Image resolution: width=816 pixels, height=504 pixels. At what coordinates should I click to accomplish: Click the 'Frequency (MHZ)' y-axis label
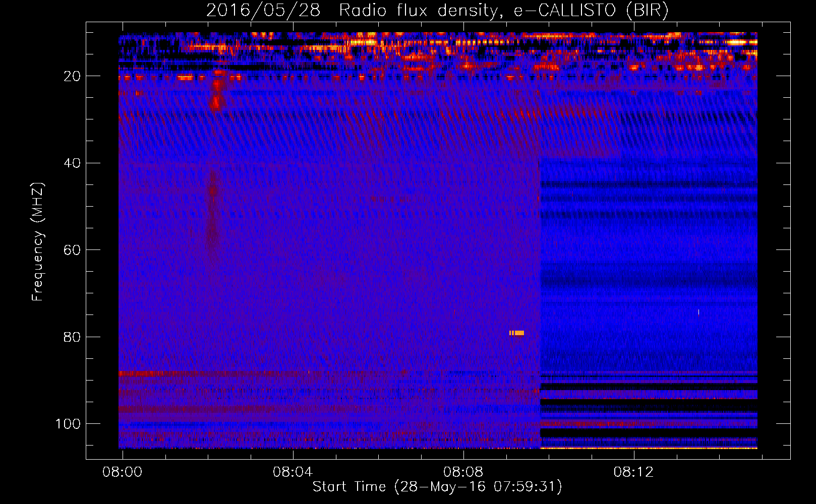click(x=38, y=241)
